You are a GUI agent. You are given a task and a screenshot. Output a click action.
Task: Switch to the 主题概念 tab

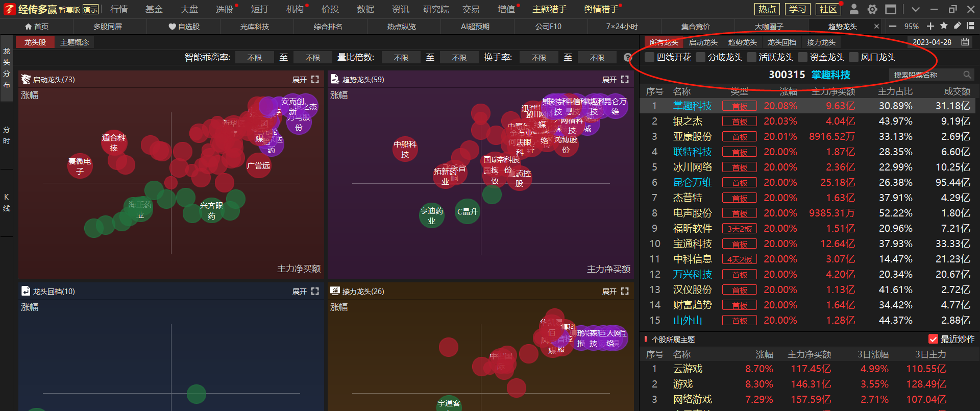click(x=75, y=42)
